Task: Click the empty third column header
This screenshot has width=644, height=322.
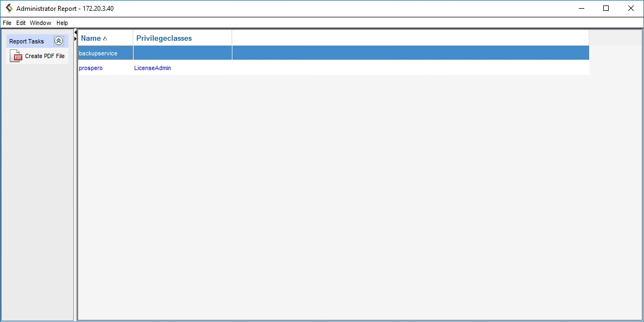Action: click(410, 38)
